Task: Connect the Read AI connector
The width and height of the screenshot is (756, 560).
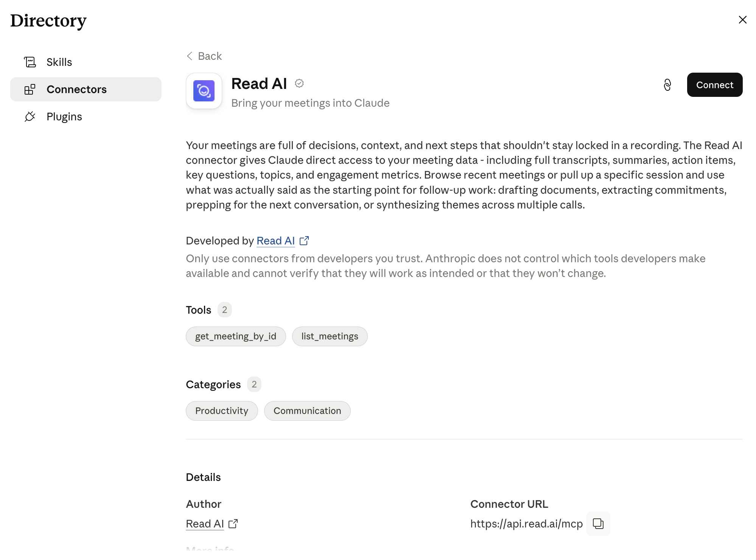Action: (x=715, y=85)
